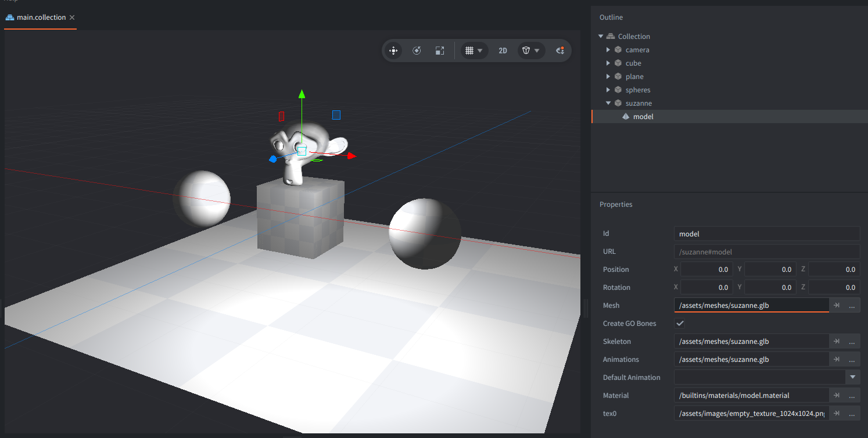Browse for tex0 with the ... button
The width and height of the screenshot is (868, 438).
pos(852,413)
